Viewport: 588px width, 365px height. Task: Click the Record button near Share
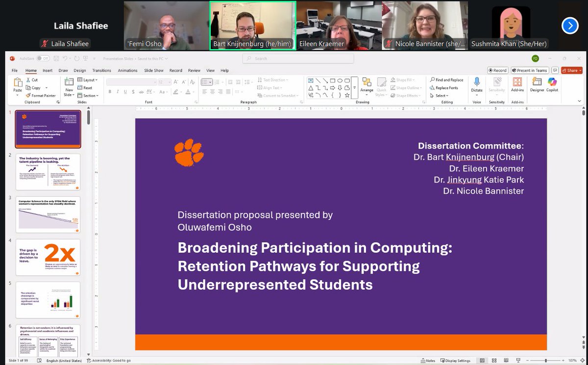point(497,70)
